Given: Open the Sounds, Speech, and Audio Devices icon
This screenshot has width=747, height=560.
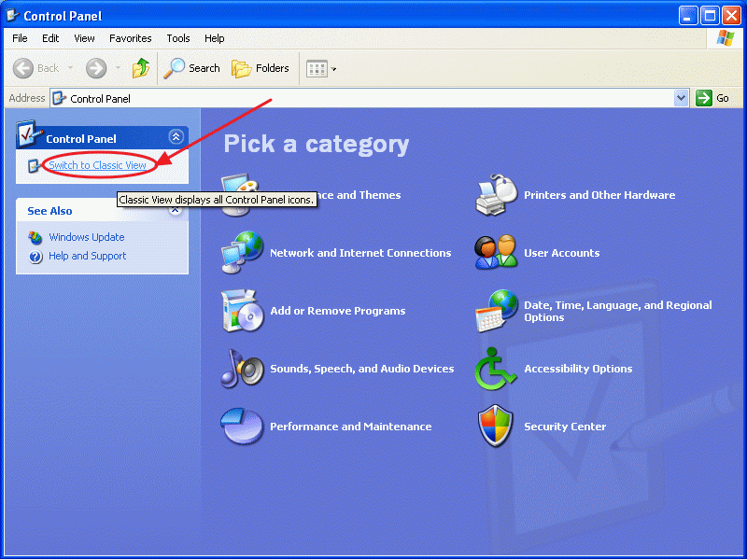Looking at the screenshot, I should (242, 368).
